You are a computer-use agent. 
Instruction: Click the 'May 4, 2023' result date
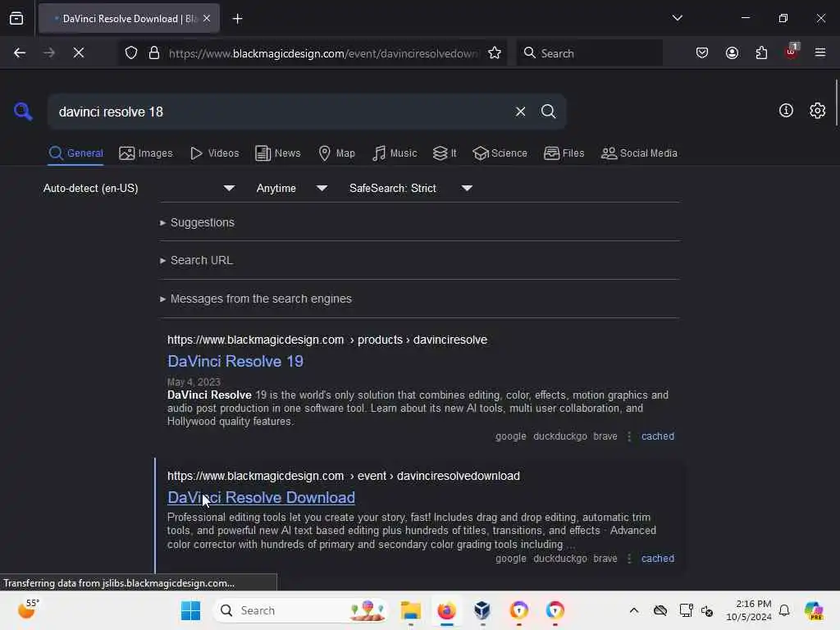click(194, 382)
